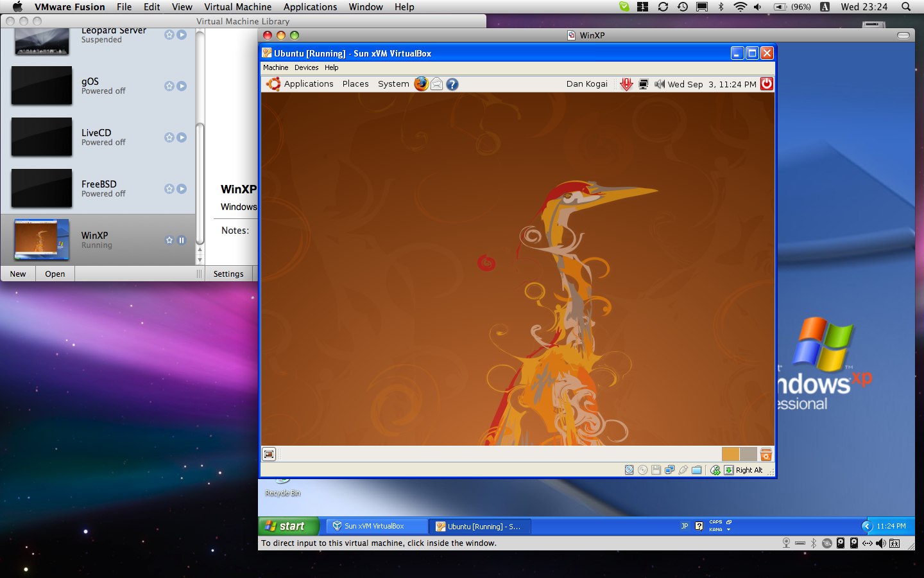This screenshot has width=924, height=578.
Task: Open Spotlight search in the Mac menu bar
Action: 906,6
